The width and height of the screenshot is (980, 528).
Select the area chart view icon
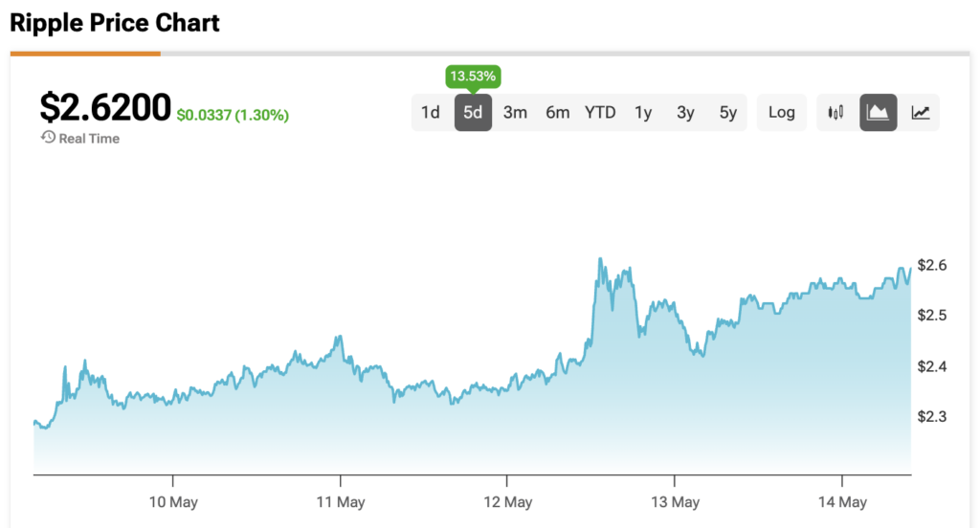[878, 113]
